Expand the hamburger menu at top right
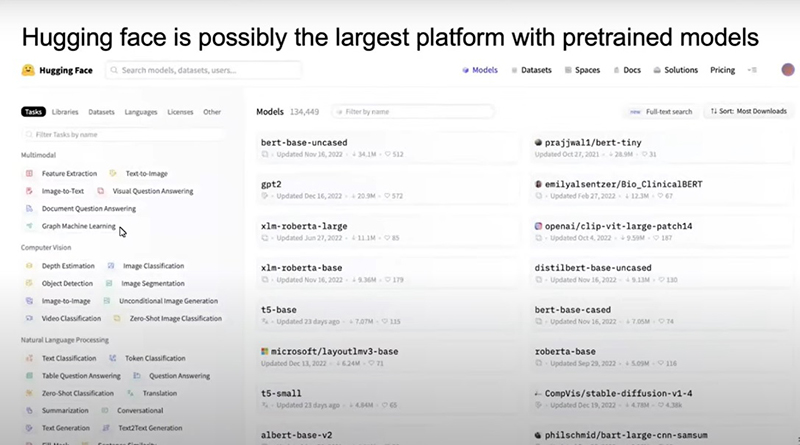The width and height of the screenshot is (800, 445). [x=752, y=71]
